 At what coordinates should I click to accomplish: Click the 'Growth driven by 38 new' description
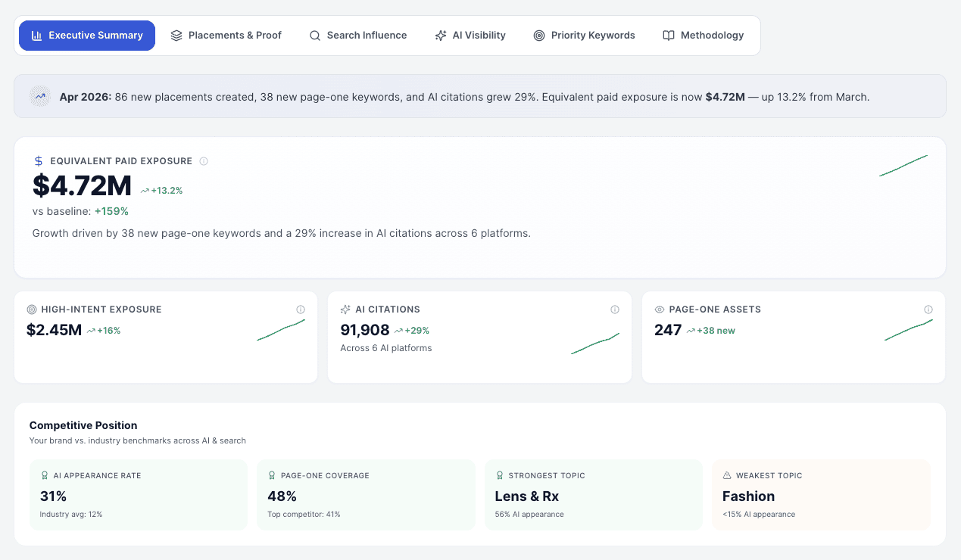[x=282, y=233]
